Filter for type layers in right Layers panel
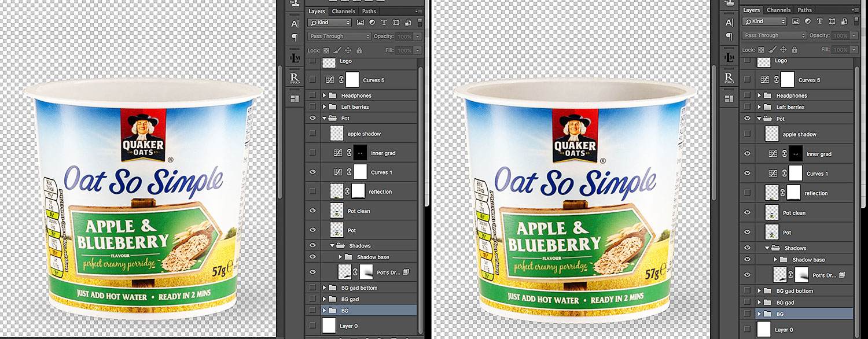 click(x=819, y=21)
